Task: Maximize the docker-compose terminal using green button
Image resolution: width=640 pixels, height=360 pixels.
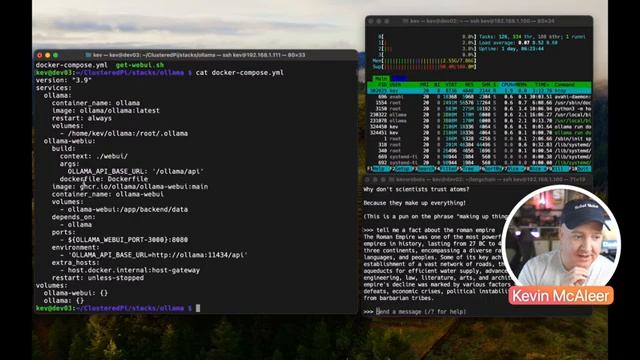Action: pyautogui.click(x=56, y=55)
